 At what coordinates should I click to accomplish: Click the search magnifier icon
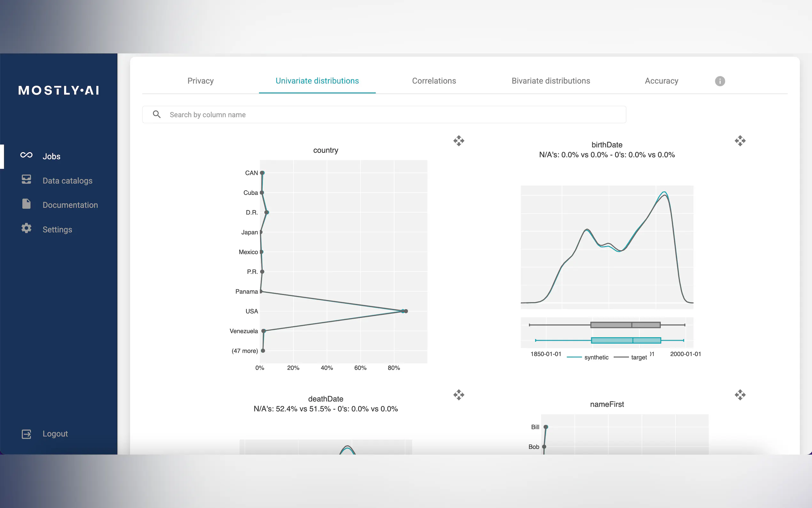click(x=156, y=115)
